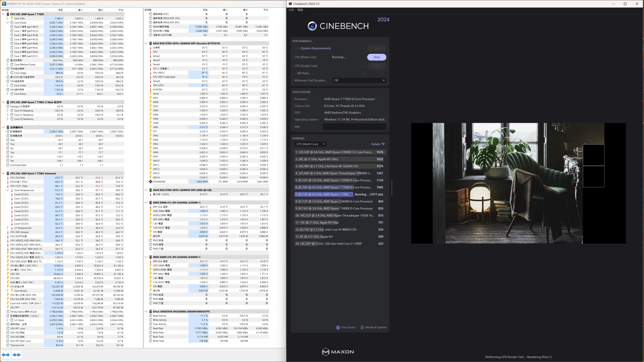Expand the Core Usage node
Image resolution: width=644 pixels, height=362 pixels.
click(7, 73)
